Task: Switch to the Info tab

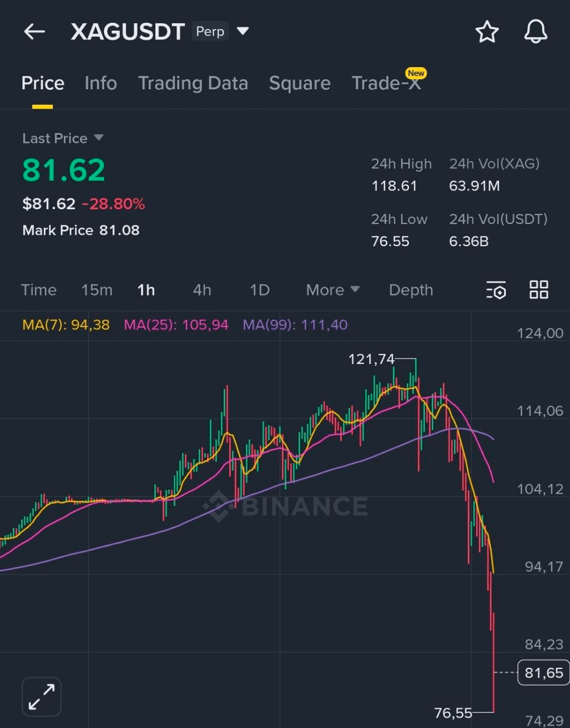Action: pyautogui.click(x=101, y=84)
